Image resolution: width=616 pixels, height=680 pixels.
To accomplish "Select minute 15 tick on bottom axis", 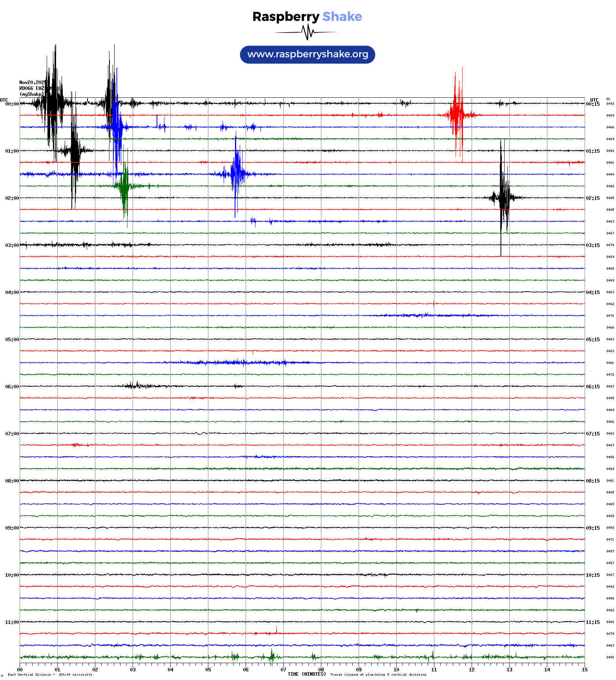I will (584, 670).
